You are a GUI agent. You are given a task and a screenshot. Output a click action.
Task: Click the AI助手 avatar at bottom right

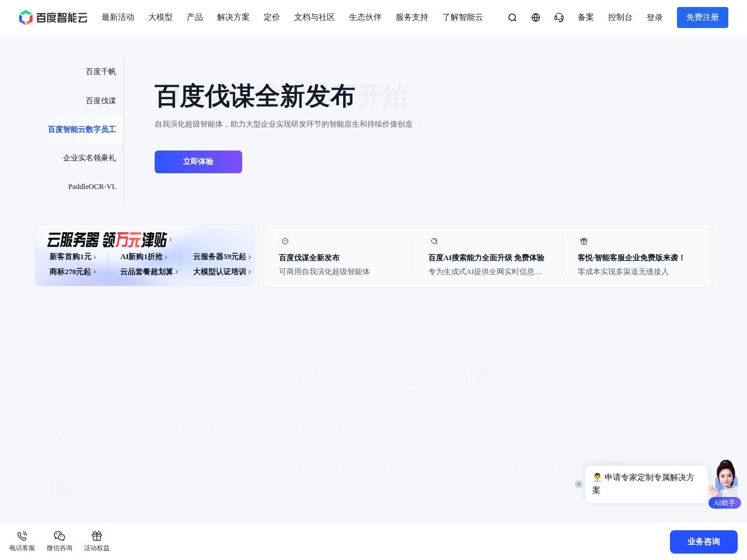(x=725, y=480)
